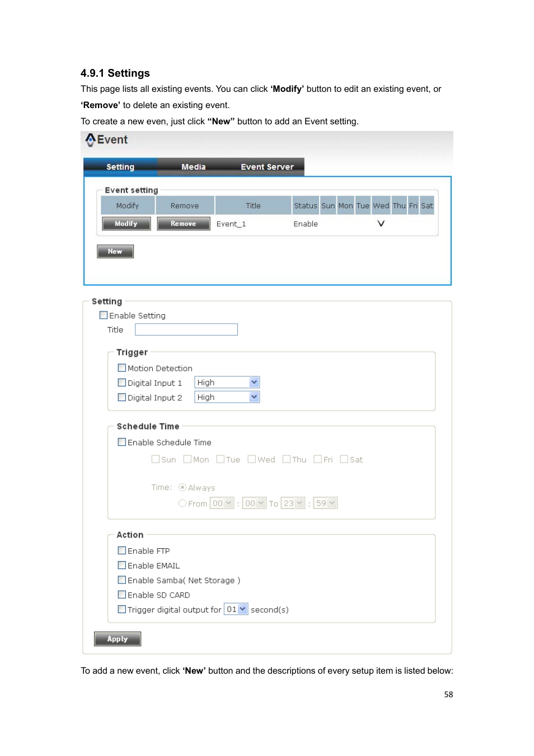Click the Enable status cell of Event_1
This screenshot has width=534, height=756.
pos(306,224)
